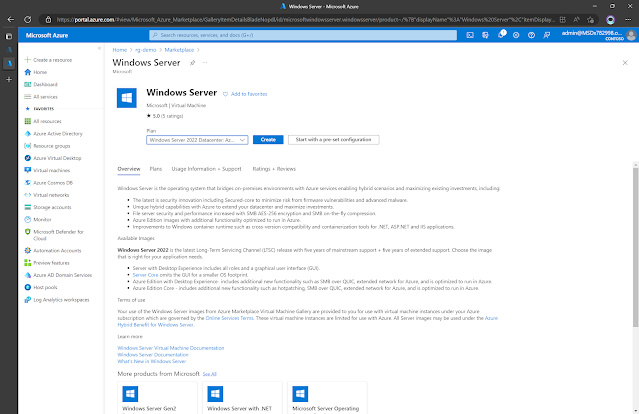Open new vertical tab plus button
This screenshot has height=414, width=639.
9,79
